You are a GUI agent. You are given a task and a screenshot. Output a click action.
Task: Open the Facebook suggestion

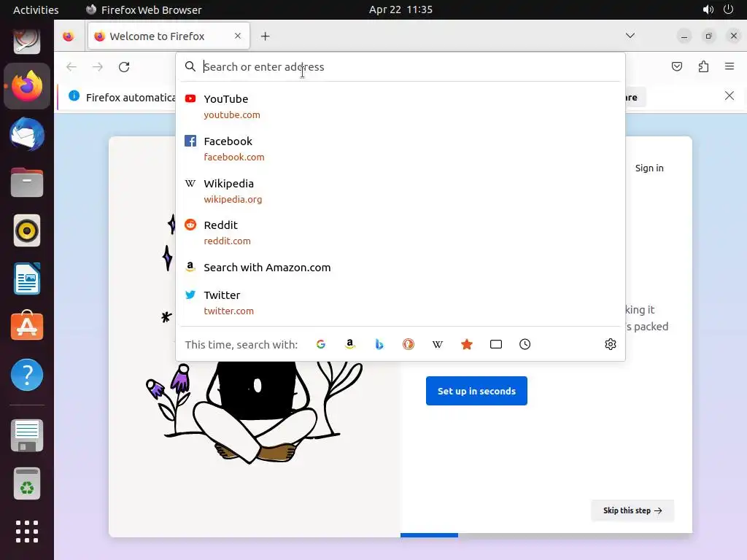[x=400, y=149]
